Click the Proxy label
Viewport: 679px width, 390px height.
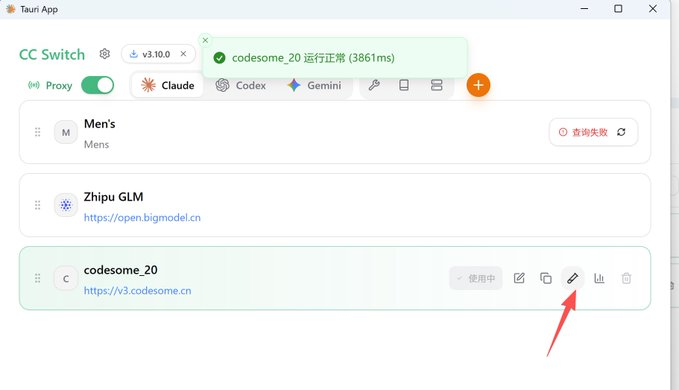(x=59, y=86)
